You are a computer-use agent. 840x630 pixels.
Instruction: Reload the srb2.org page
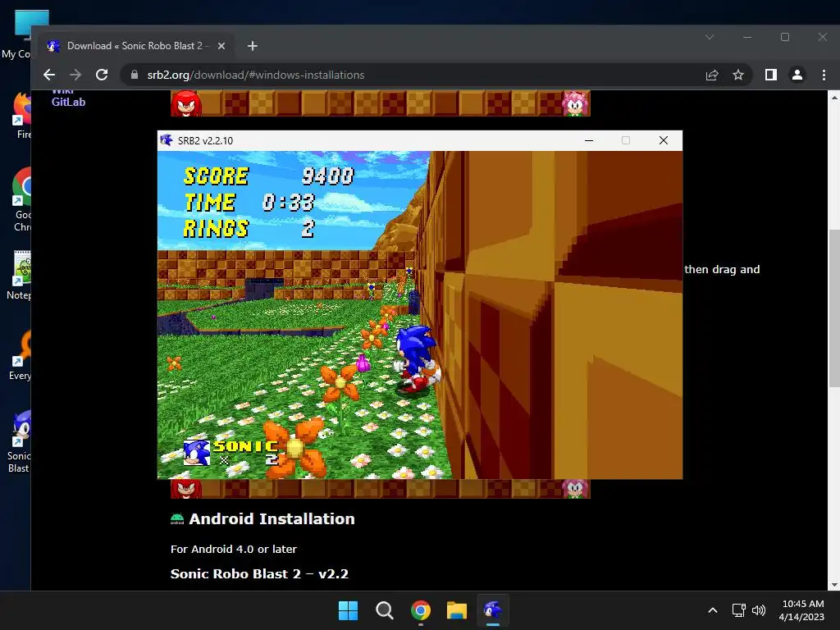[102, 75]
